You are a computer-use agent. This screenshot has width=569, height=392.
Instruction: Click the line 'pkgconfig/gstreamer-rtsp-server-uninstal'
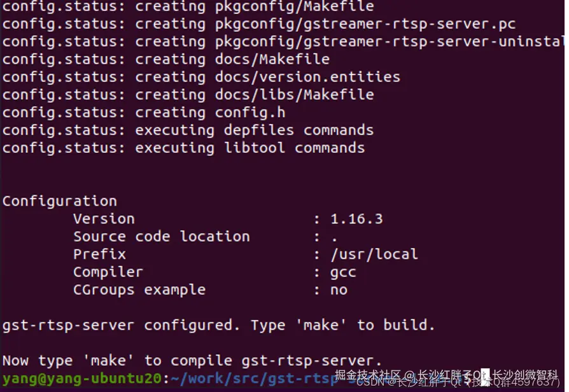coord(390,42)
